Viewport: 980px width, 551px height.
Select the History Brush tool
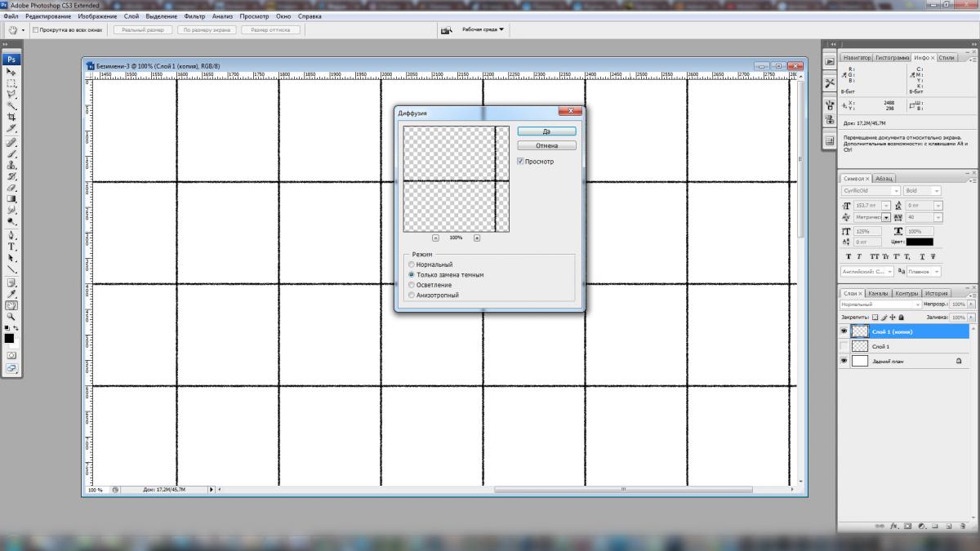[11, 176]
